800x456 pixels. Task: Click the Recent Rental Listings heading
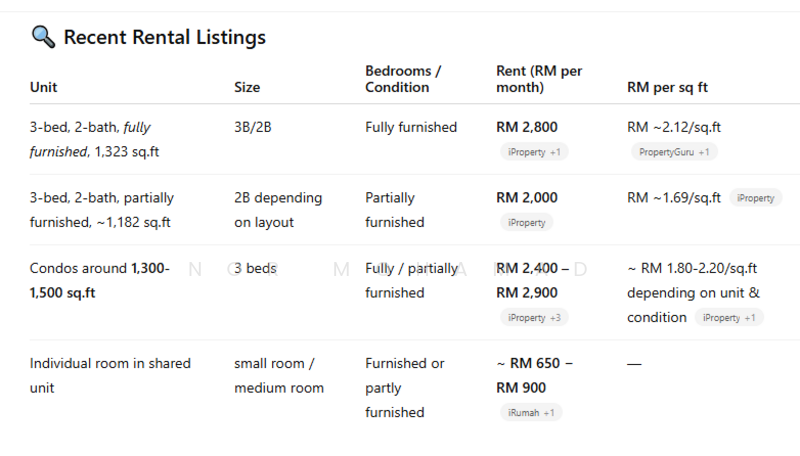164,38
